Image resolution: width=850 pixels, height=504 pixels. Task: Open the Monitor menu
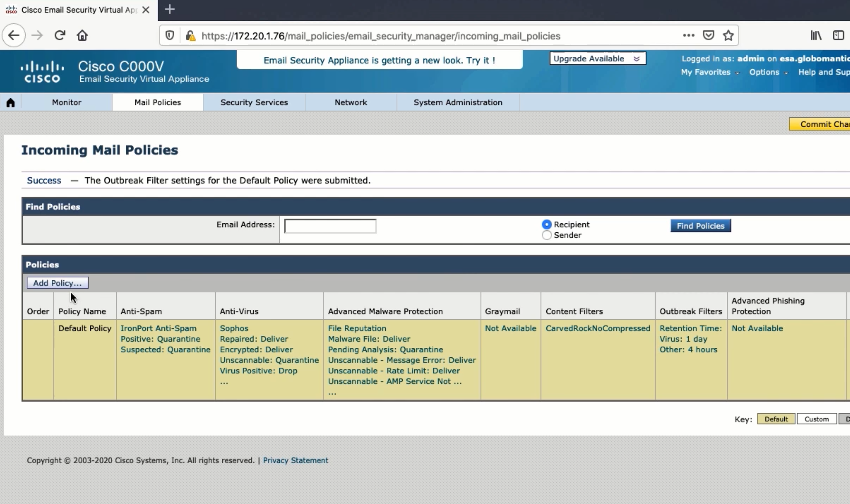[66, 102]
